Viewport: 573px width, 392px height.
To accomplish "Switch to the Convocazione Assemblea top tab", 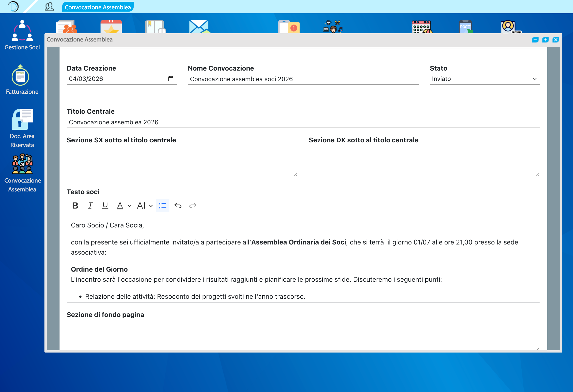I will coord(98,7).
